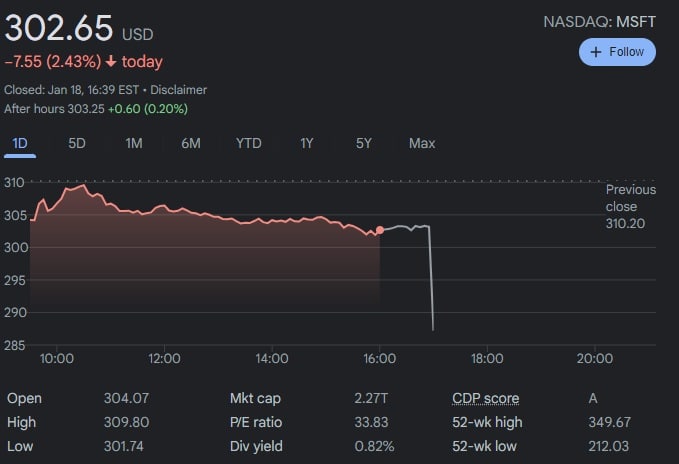679x464 pixels.
Task: Click the USD currency label
Action: 138,35
